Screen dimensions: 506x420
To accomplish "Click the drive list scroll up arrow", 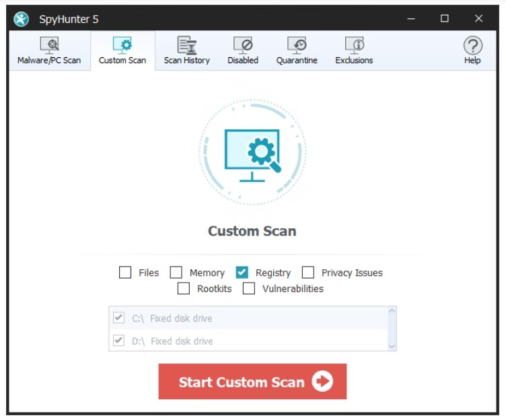I will 392,311.
